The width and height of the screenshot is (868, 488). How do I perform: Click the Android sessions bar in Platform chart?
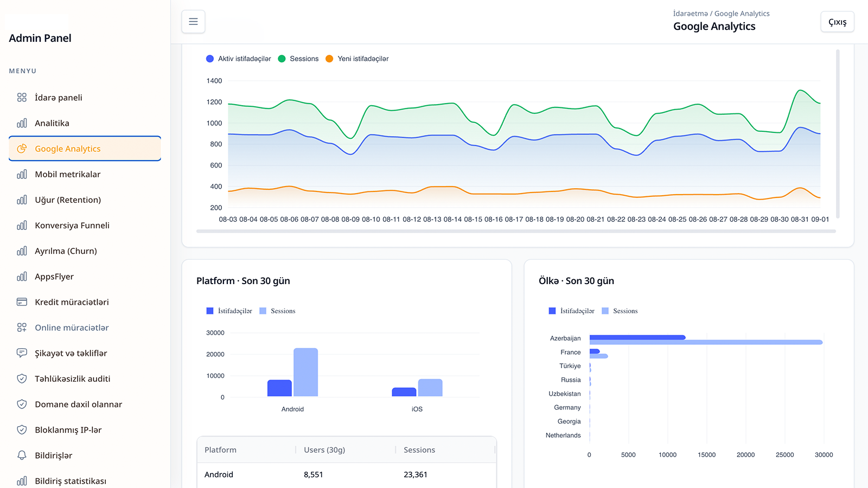305,373
